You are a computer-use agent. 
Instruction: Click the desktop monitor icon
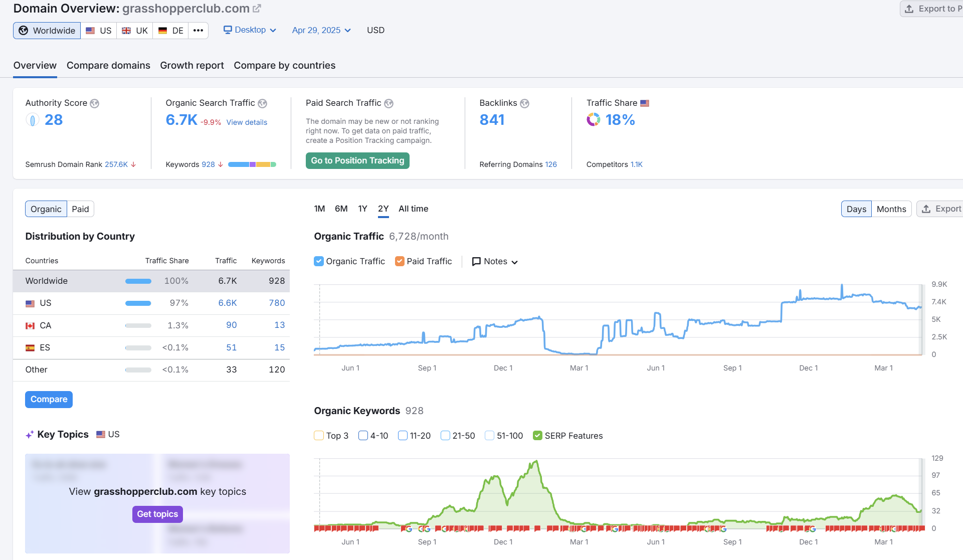(x=228, y=30)
